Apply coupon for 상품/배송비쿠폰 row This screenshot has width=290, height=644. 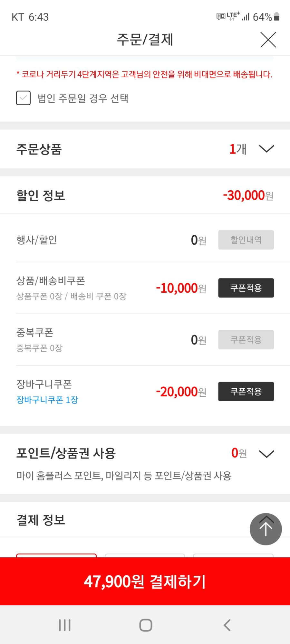246,288
